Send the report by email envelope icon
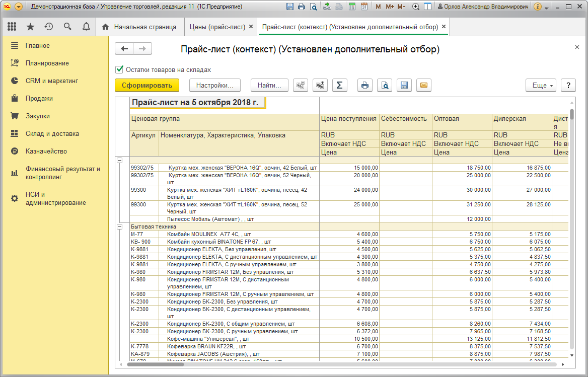 click(424, 86)
